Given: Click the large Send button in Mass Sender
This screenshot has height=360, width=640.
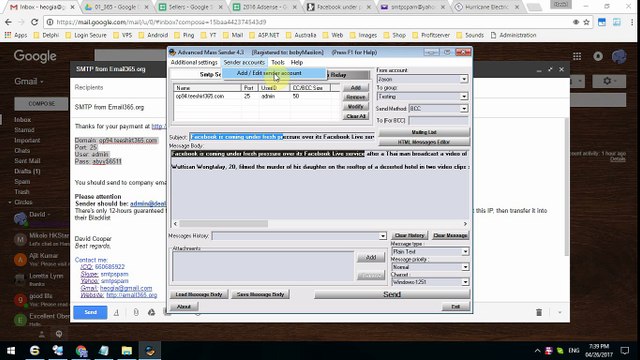Looking at the screenshot, I should click(x=392, y=294).
